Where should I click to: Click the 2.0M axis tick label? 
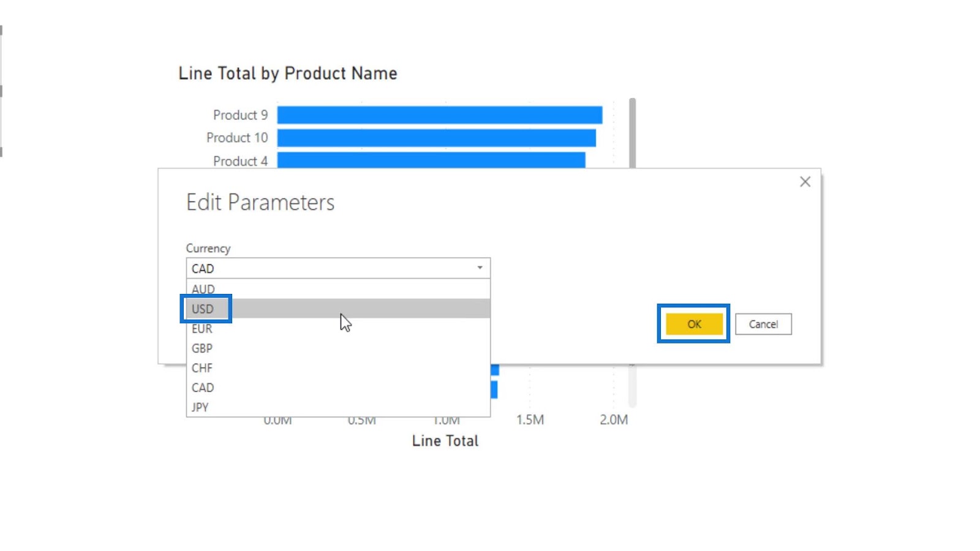(613, 420)
